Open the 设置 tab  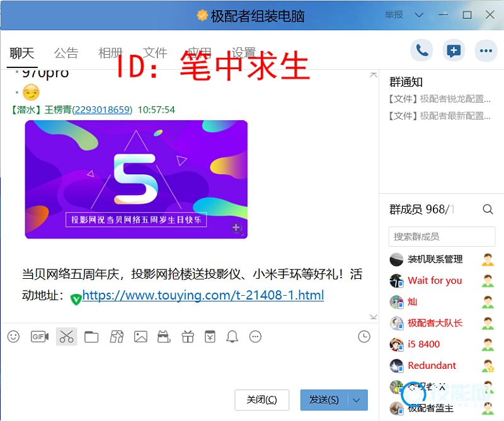point(244,53)
